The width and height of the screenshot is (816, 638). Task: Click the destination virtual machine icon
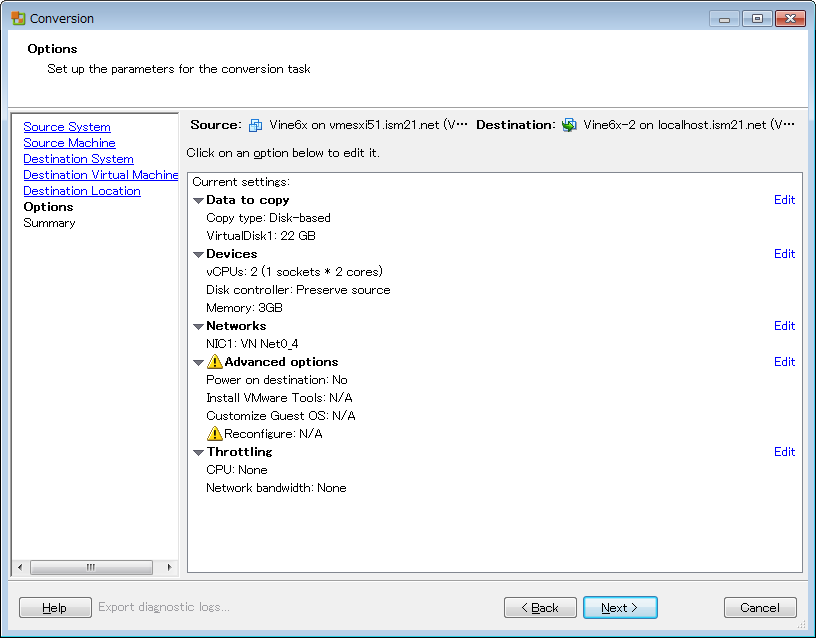pyautogui.click(x=569, y=126)
